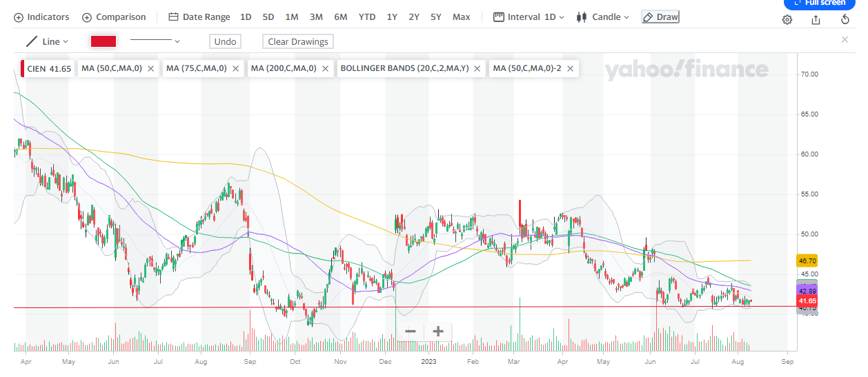Open the red line color swatch

coord(103,41)
